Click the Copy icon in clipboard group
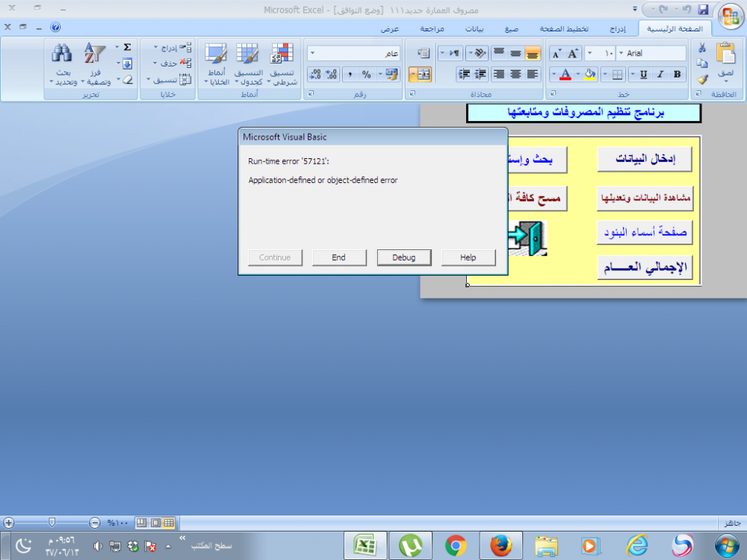Image resolution: width=747 pixels, height=560 pixels. (701, 63)
